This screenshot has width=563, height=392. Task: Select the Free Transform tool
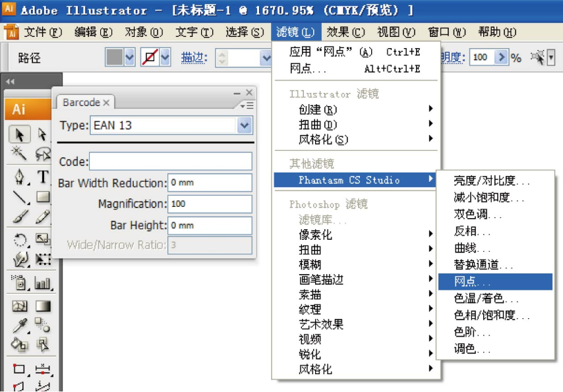[42, 259]
